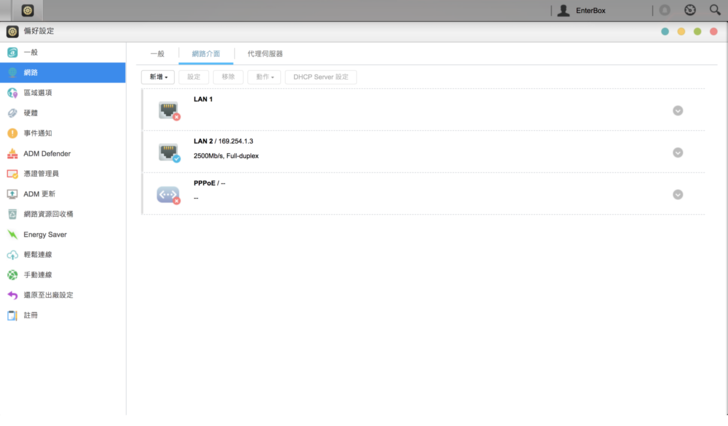Image resolution: width=728 pixels, height=426 pixels.
Task: Click the PPPoE / -- label text
Action: pos(209,183)
